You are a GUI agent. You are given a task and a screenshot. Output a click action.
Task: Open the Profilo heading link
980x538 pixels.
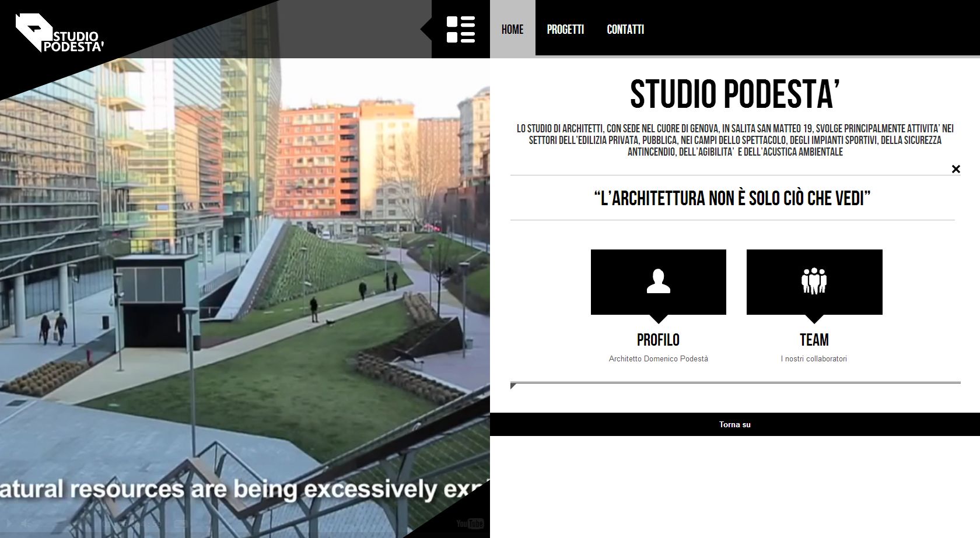(x=658, y=340)
